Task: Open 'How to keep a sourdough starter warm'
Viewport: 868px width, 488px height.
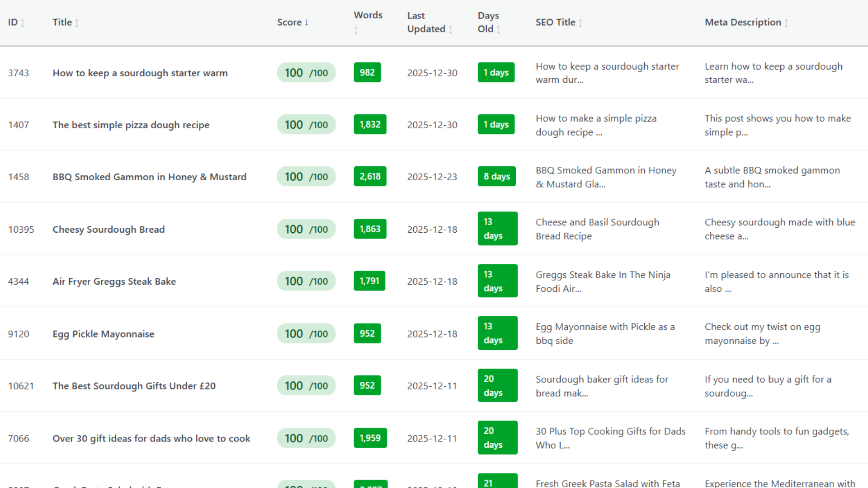Action: pos(140,73)
